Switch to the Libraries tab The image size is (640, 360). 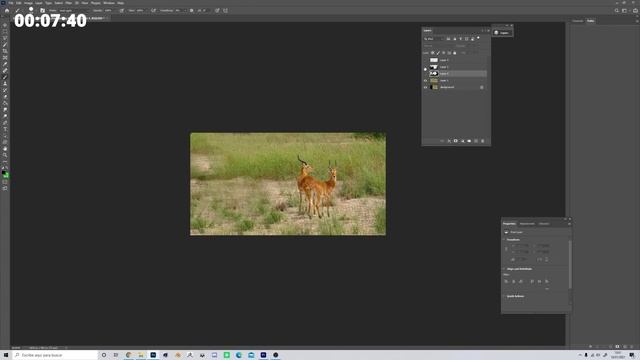544,224
